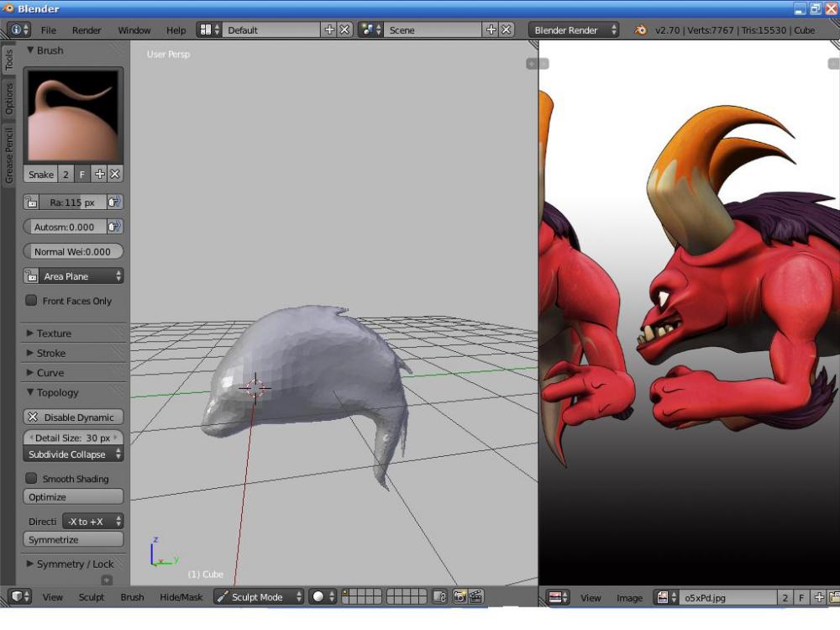This screenshot has width=840, height=630.
Task: Expand the Texture panel
Action: pyautogui.click(x=54, y=333)
